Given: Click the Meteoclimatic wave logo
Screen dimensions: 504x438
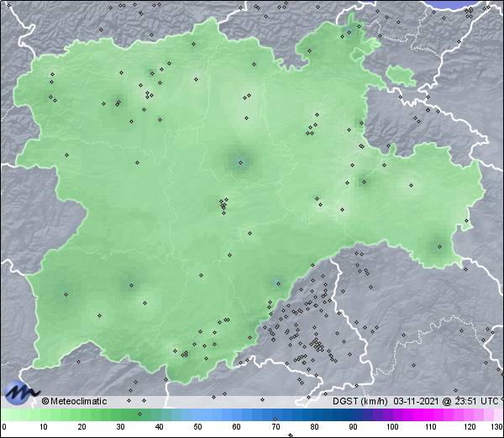Looking at the screenshot, I should [20, 392].
